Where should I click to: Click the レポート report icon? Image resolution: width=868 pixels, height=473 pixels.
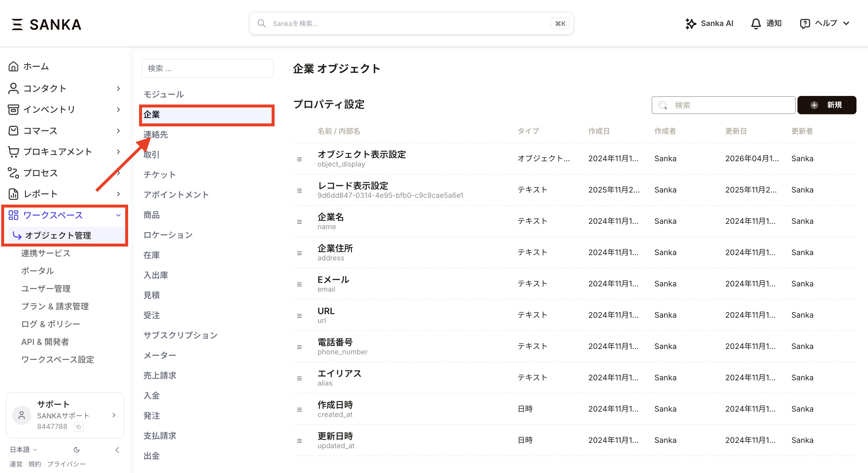coord(13,194)
